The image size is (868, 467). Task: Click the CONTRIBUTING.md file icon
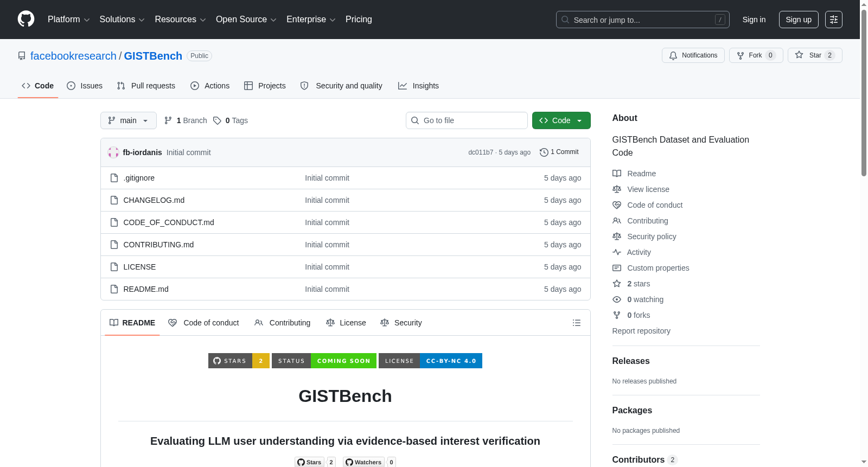[x=114, y=245]
